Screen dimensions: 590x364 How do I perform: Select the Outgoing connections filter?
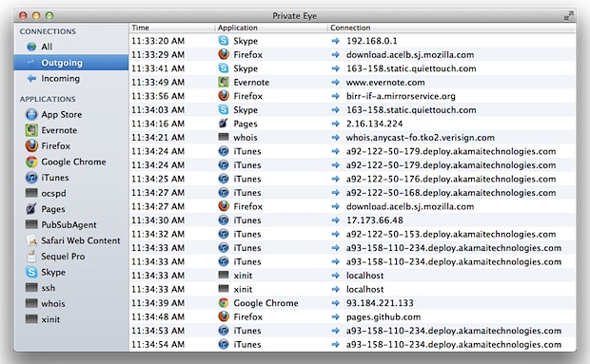(x=62, y=63)
